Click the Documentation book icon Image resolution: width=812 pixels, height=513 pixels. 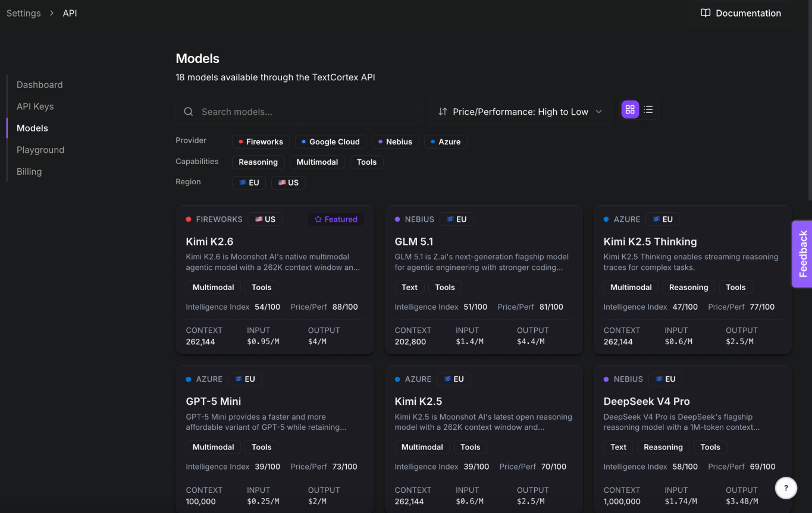tap(706, 13)
